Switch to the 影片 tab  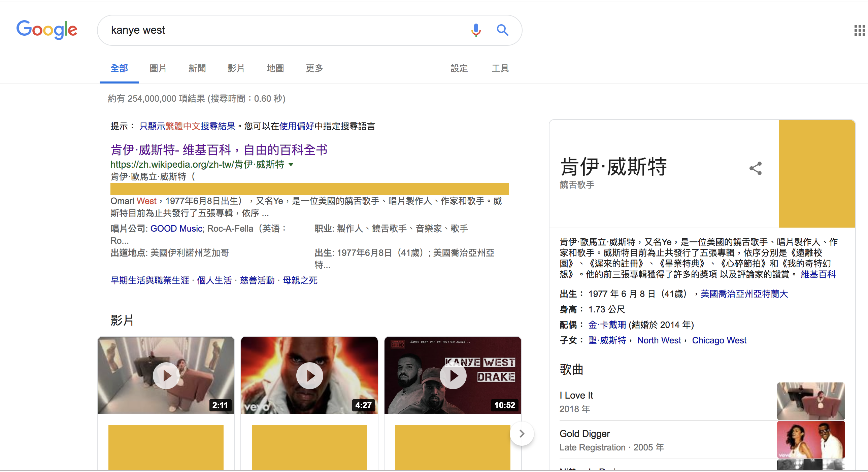click(x=236, y=68)
